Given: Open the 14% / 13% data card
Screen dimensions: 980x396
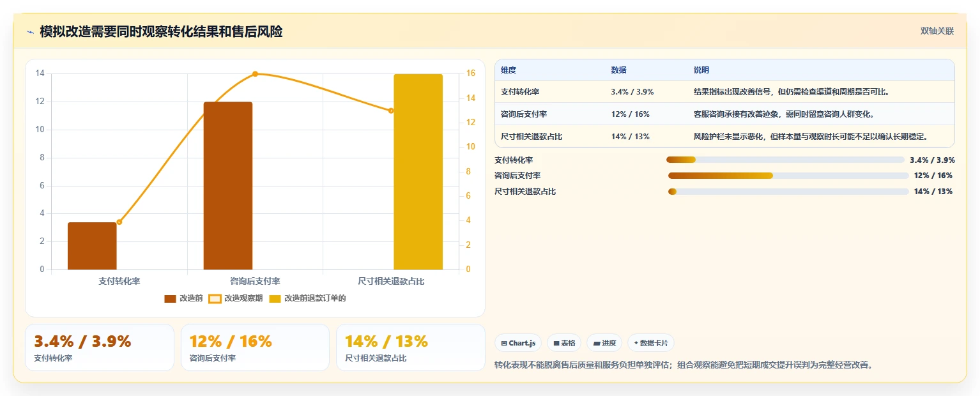Looking at the screenshot, I should [411, 347].
